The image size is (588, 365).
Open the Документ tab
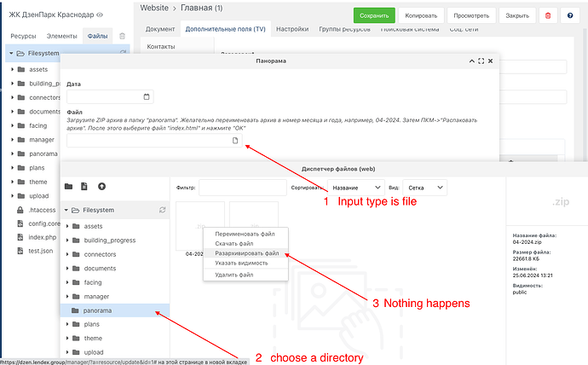[160, 29]
